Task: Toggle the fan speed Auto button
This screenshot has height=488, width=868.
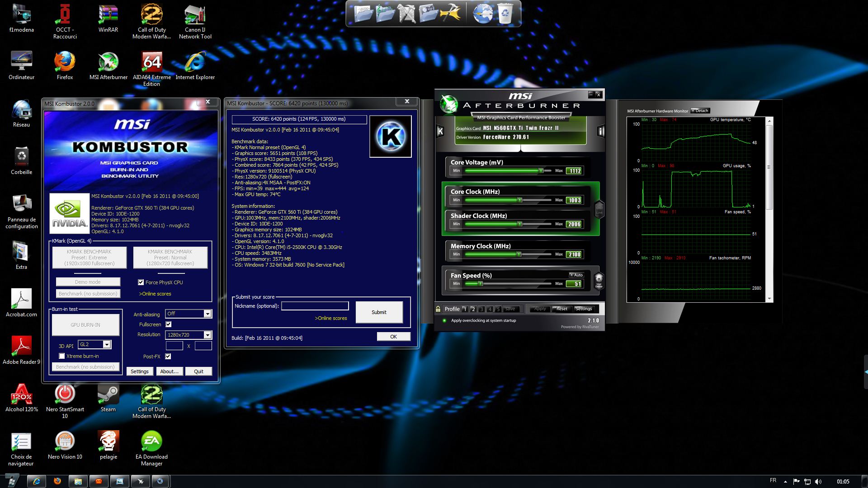Action: (576, 275)
